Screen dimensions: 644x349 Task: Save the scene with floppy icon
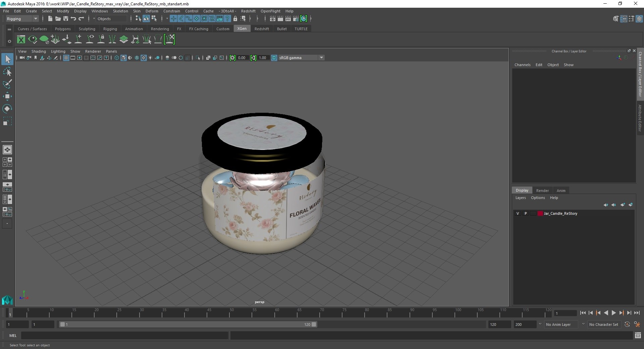65,19
